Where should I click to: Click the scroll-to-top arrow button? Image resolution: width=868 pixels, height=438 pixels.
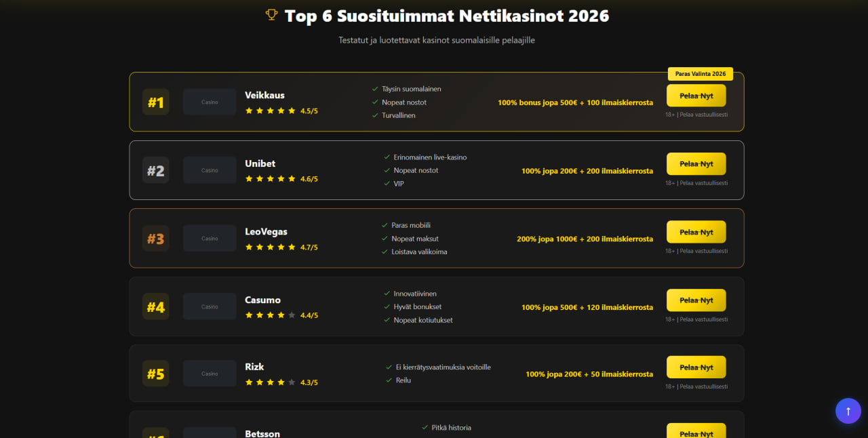pyautogui.click(x=848, y=411)
